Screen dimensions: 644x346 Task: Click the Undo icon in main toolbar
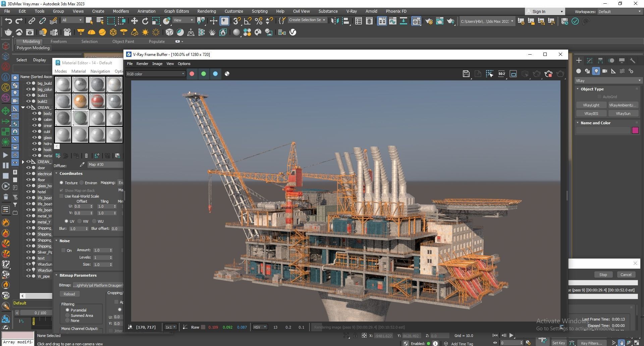8,21
